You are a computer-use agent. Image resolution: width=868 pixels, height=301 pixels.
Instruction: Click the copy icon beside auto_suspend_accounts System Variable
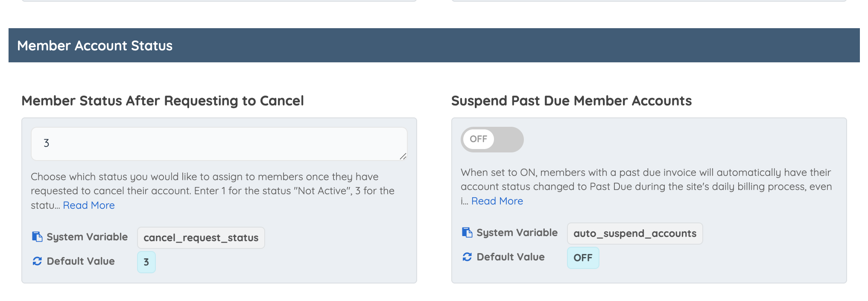[x=467, y=233]
